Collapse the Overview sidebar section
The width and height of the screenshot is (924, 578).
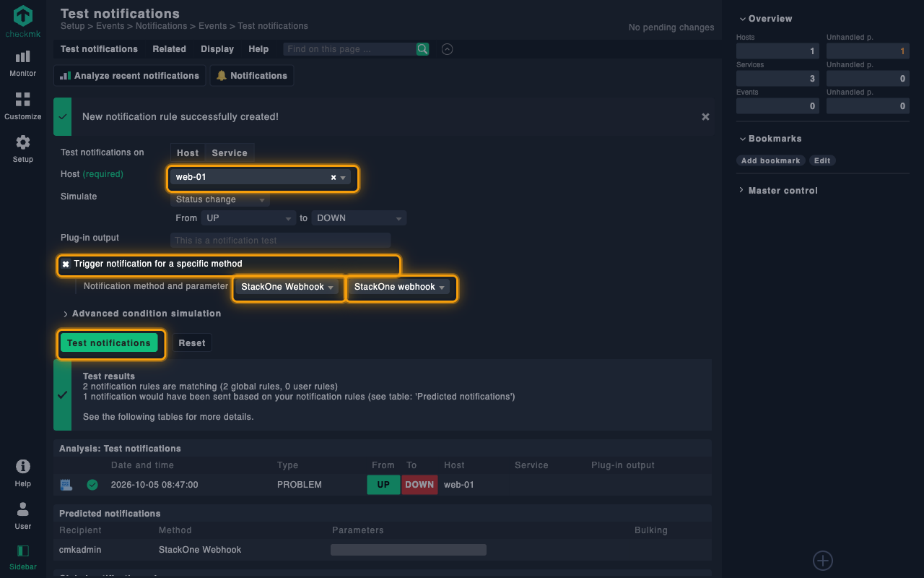[765, 19]
